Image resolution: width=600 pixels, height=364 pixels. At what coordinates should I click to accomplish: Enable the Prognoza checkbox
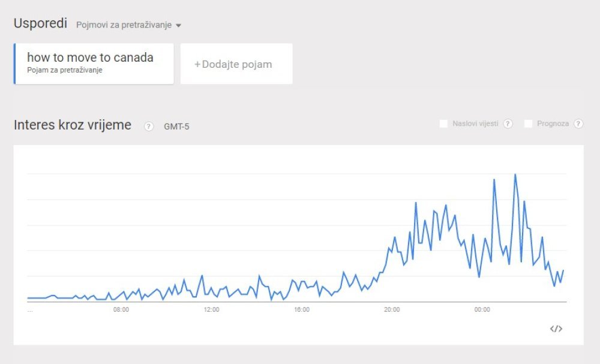pyautogui.click(x=528, y=124)
